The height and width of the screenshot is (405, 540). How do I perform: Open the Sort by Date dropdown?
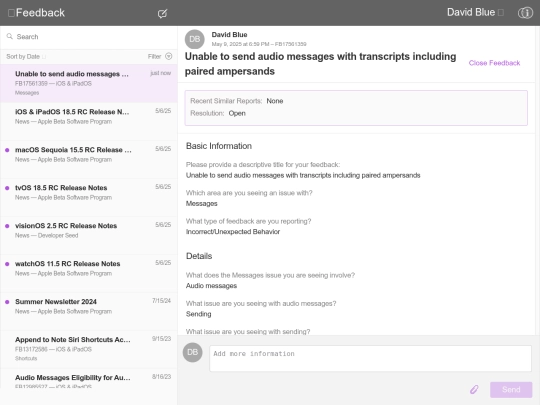26,56
